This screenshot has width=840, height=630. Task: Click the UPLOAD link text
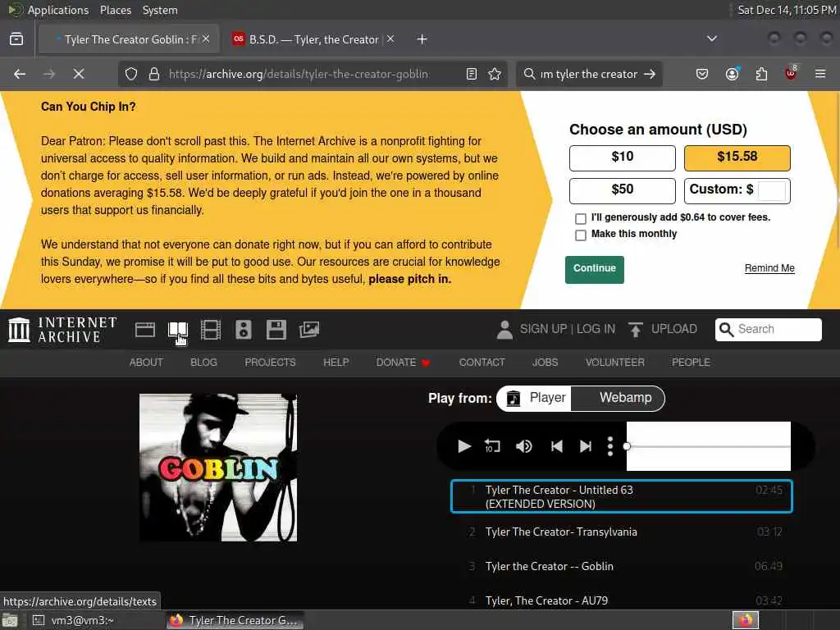674,329
